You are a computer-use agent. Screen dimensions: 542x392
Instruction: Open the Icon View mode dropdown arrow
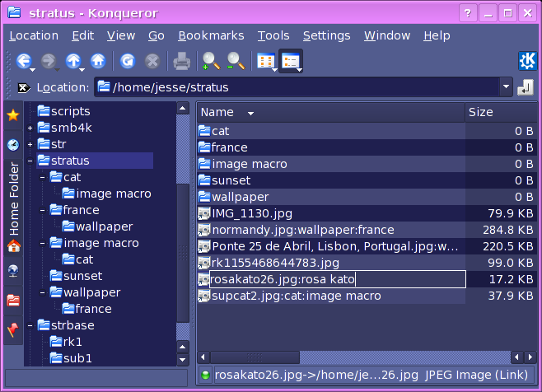point(275,70)
